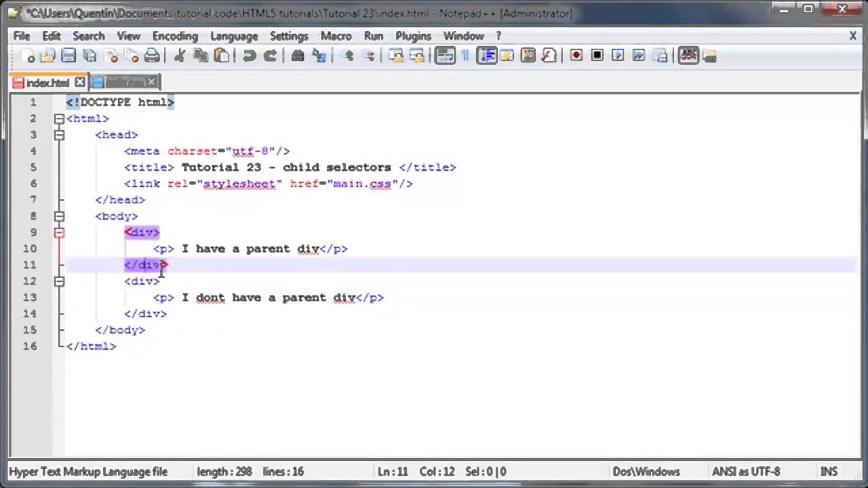
Task: Open the Run menu
Action: (374, 36)
